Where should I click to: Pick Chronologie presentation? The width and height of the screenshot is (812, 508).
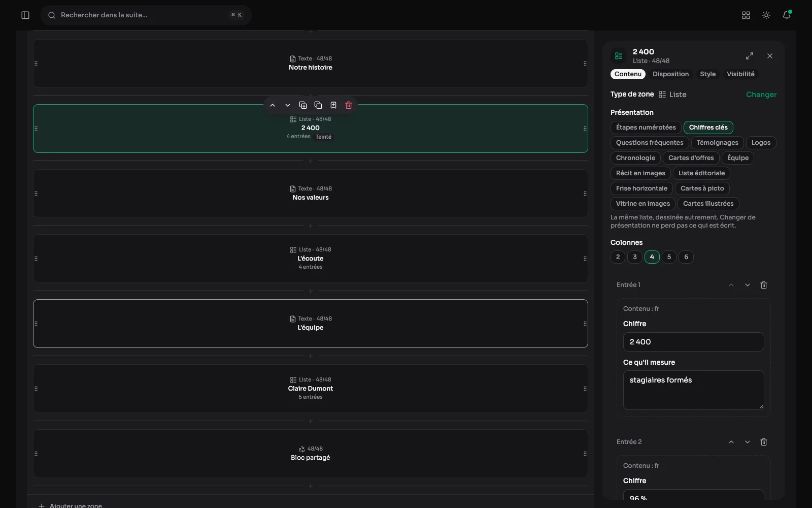pyautogui.click(x=635, y=158)
